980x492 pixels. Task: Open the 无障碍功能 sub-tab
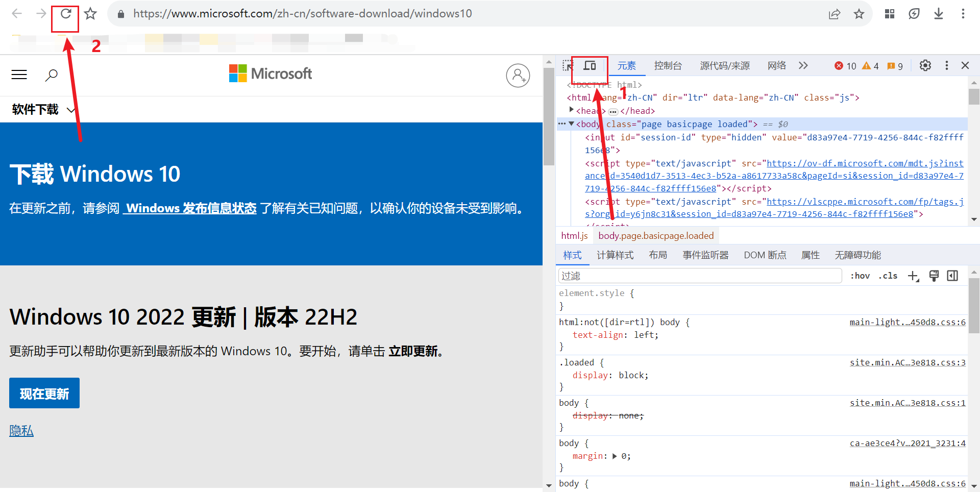click(x=858, y=255)
